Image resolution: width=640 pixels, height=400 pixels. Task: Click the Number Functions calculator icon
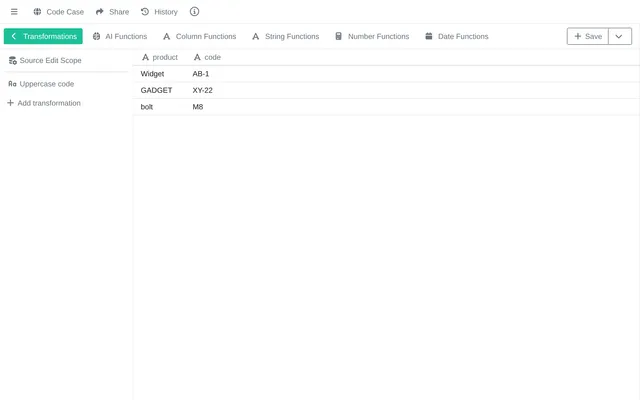click(338, 36)
